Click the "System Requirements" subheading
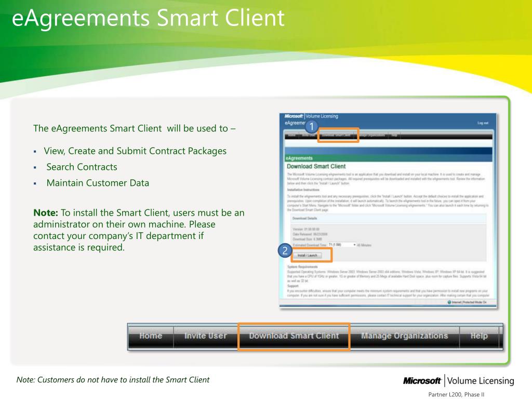Image resolution: width=532 pixels, height=399 pixels. coord(303,267)
